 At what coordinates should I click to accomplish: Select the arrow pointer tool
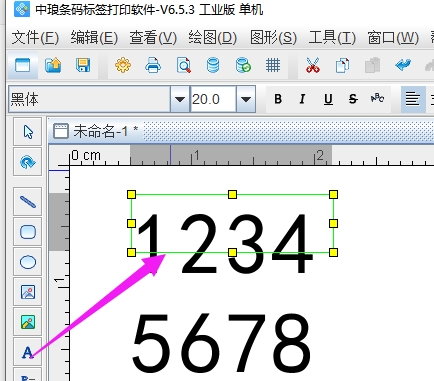(28, 132)
